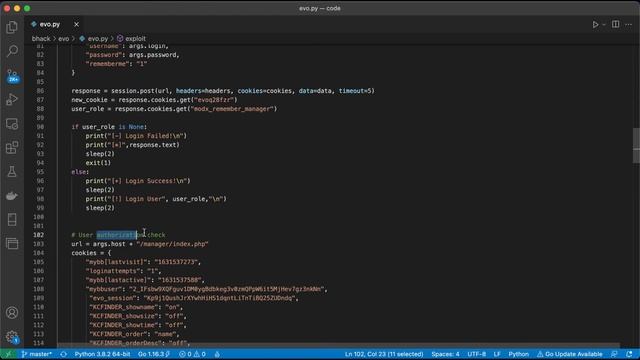640x360 pixels.
Task: Click the horizontal scrollbar at editor bottom
Action: [339, 345]
